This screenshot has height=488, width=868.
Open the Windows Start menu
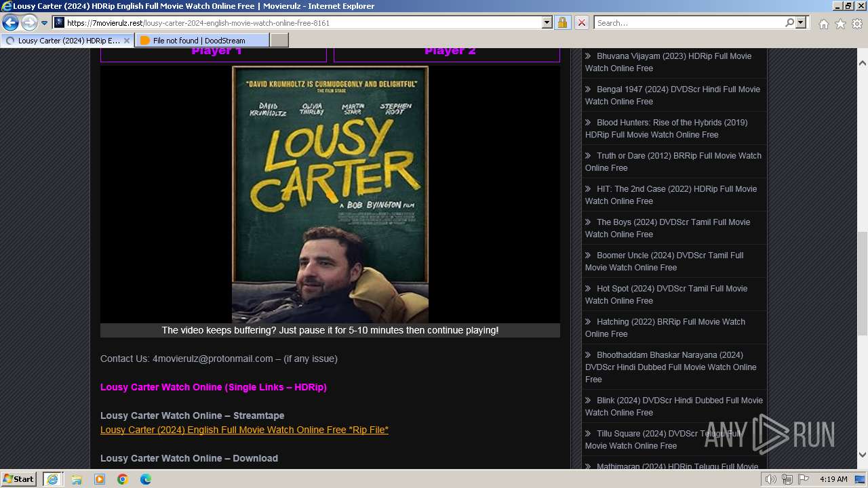click(x=18, y=479)
